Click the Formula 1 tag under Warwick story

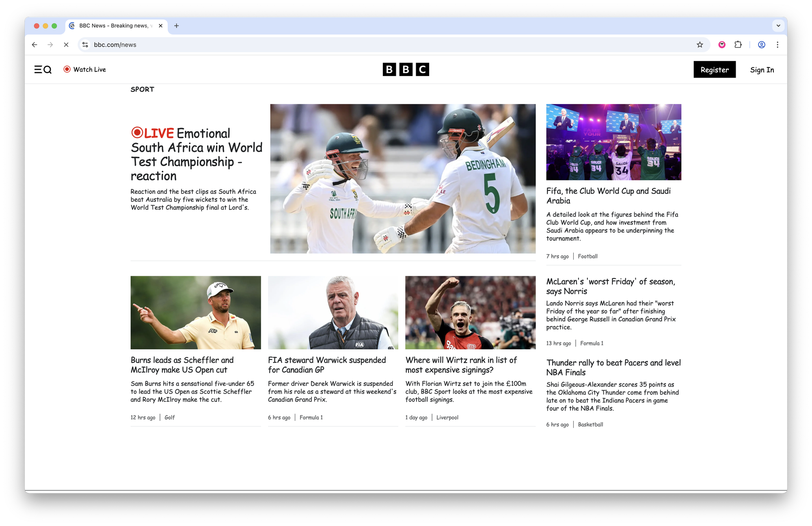tap(311, 418)
